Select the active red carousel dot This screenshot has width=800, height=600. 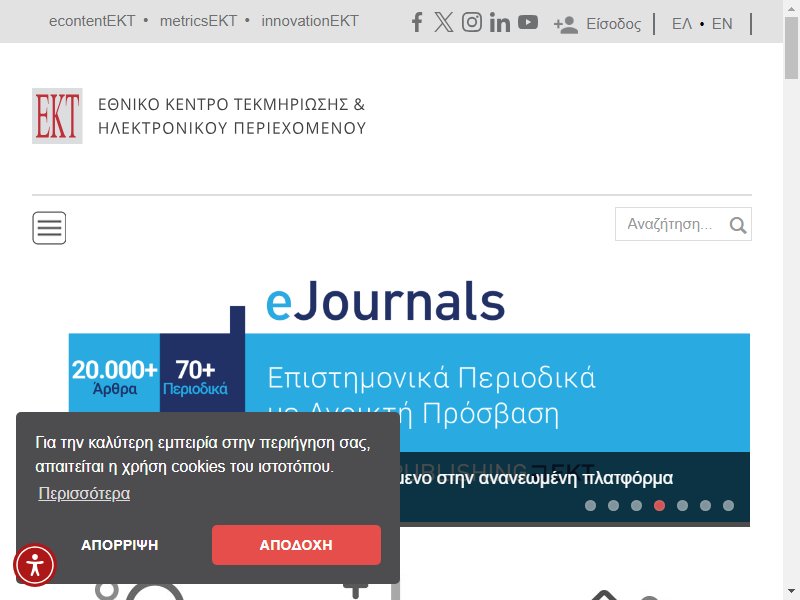(x=659, y=505)
